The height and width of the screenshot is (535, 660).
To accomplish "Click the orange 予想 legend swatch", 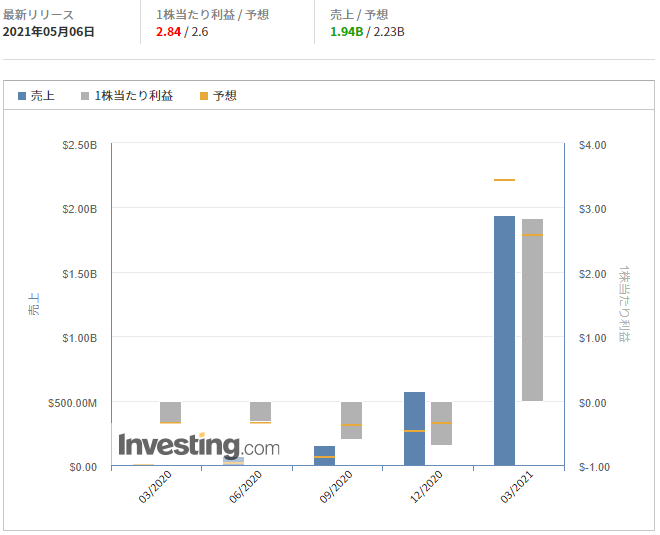I will click(x=204, y=96).
